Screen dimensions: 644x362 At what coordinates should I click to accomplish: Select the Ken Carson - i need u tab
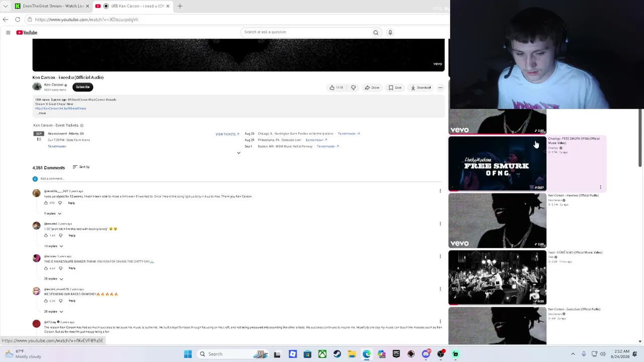(133, 6)
